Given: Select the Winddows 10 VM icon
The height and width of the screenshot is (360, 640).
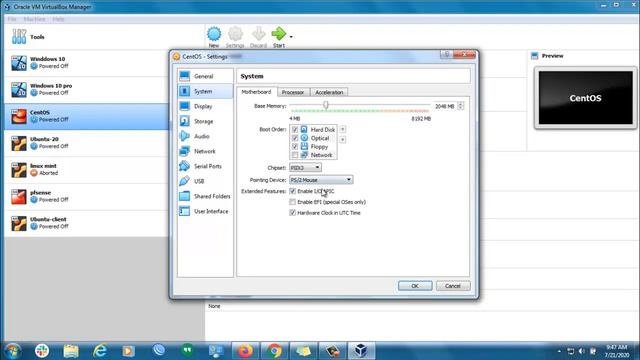Looking at the screenshot, I should 19,63.
